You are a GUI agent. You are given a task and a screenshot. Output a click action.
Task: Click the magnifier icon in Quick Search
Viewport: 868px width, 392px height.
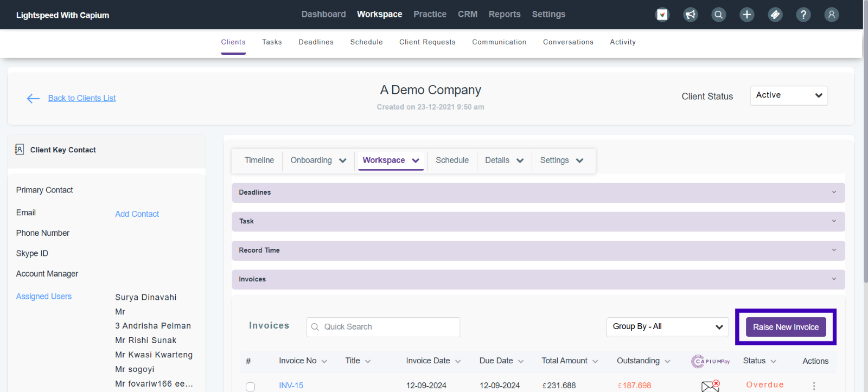click(315, 327)
